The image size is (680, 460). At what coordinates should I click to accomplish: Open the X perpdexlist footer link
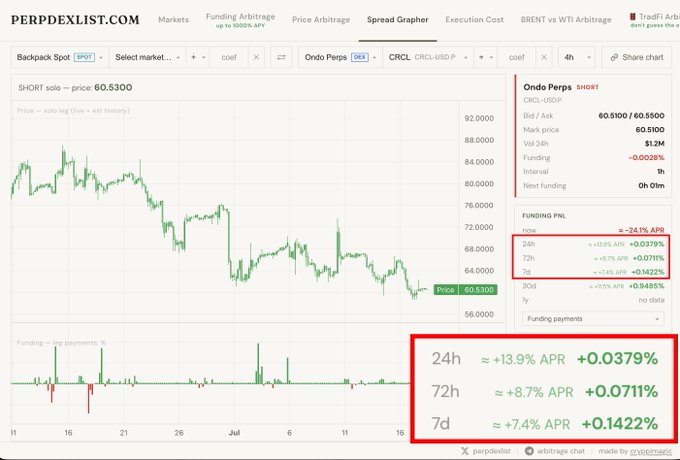point(486,451)
